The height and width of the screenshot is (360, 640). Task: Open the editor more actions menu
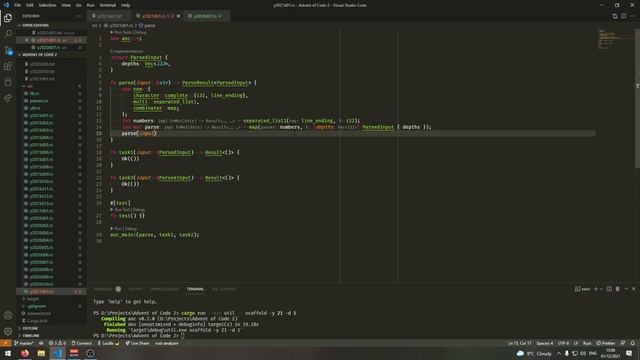coord(633,16)
